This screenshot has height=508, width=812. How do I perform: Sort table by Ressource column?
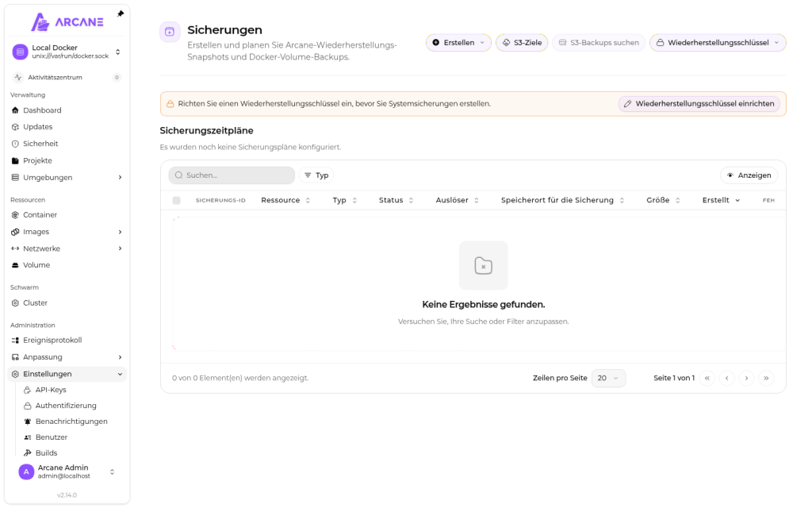click(x=285, y=200)
